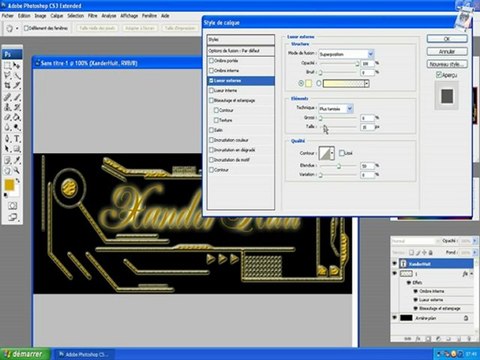The height and width of the screenshot is (360, 480).
Task: Enable Biseautage et estampage in dialog
Action: point(211,100)
